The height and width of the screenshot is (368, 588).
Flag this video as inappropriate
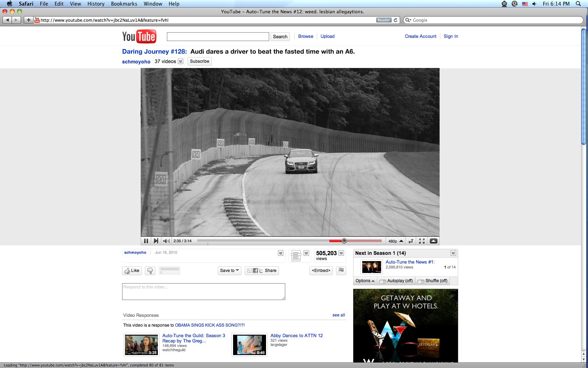pyautogui.click(x=341, y=271)
